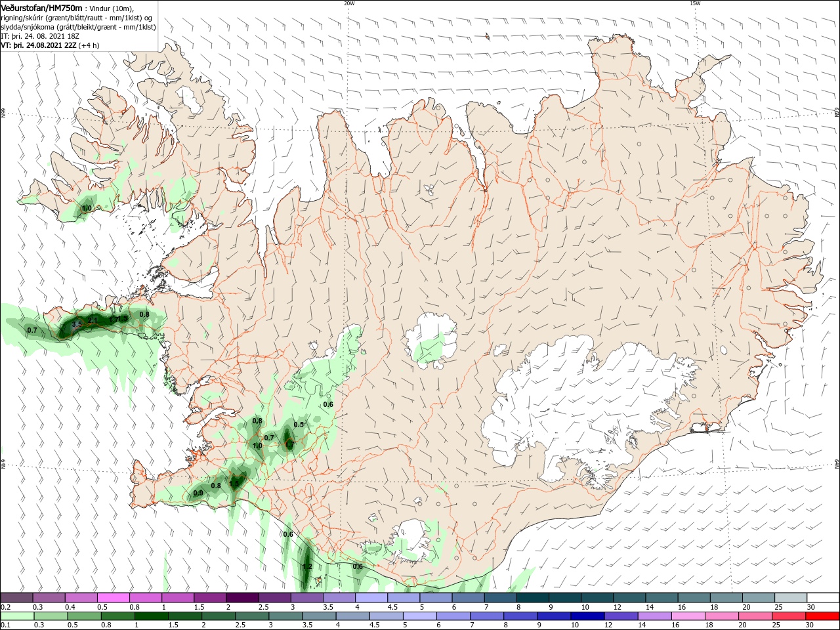Viewport: 840px width, 630px height.
Task: Select the darkest purple 2 swatch in top legend row
Action: pos(242,598)
